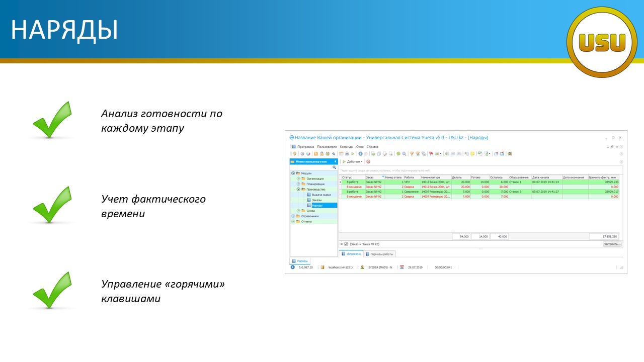Click the Станок 3 cell

520,192
